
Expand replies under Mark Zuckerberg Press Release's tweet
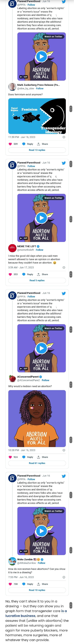click(37, 150)
